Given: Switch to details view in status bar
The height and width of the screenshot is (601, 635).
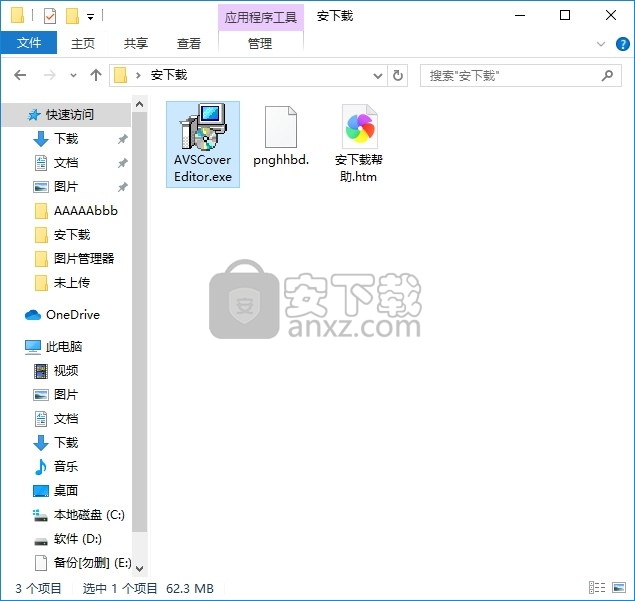Looking at the screenshot, I should 597,588.
